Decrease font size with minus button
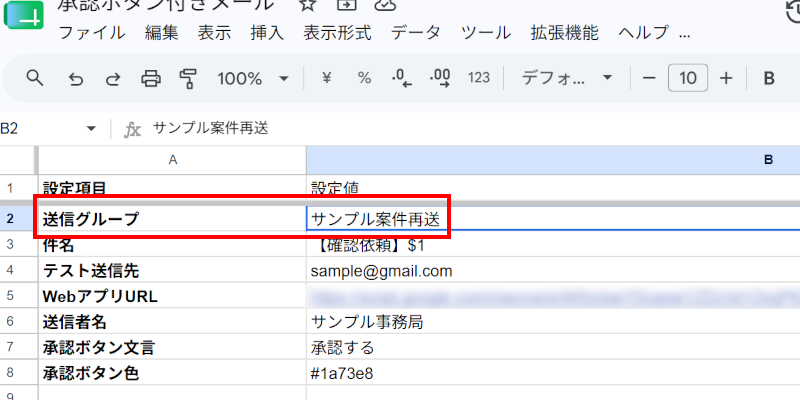800x400 pixels. (x=648, y=78)
